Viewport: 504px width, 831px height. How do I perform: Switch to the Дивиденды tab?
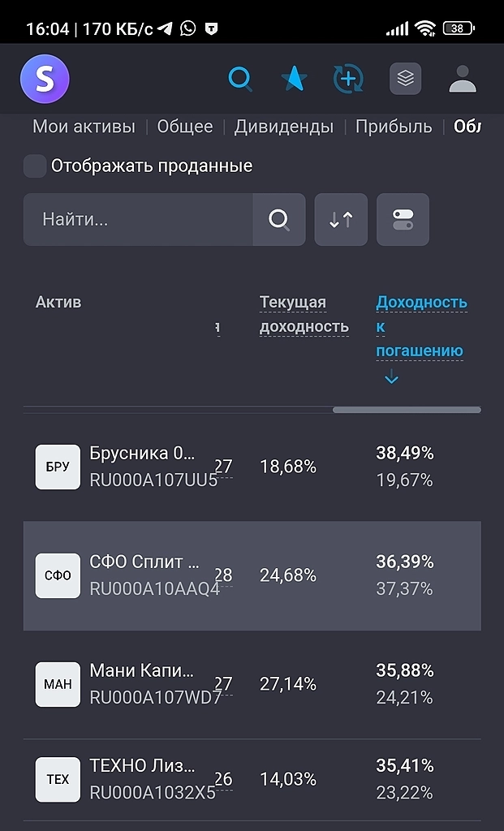click(284, 127)
